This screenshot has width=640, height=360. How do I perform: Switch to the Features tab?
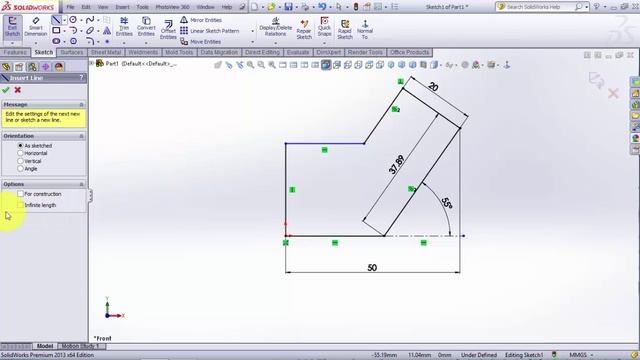tap(15, 52)
